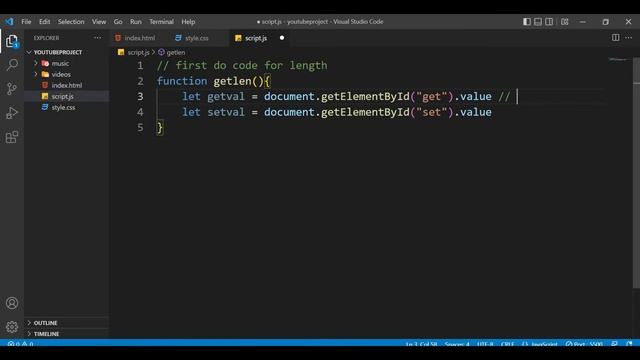The width and height of the screenshot is (640, 360).
Task: Split the editor right
Action: coord(615,38)
